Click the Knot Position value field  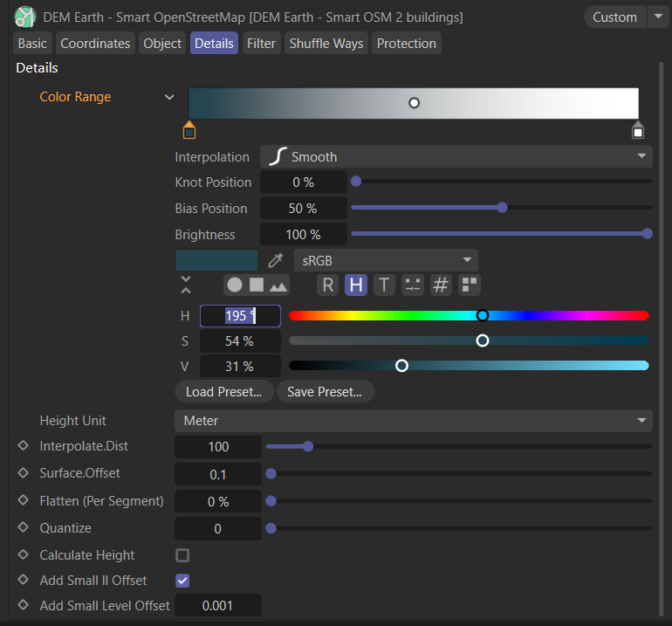click(x=304, y=182)
